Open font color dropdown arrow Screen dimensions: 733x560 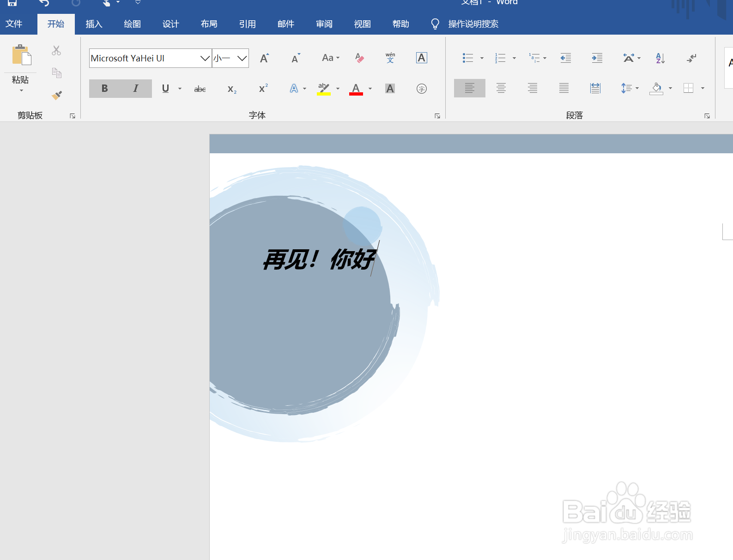click(370, 89)
